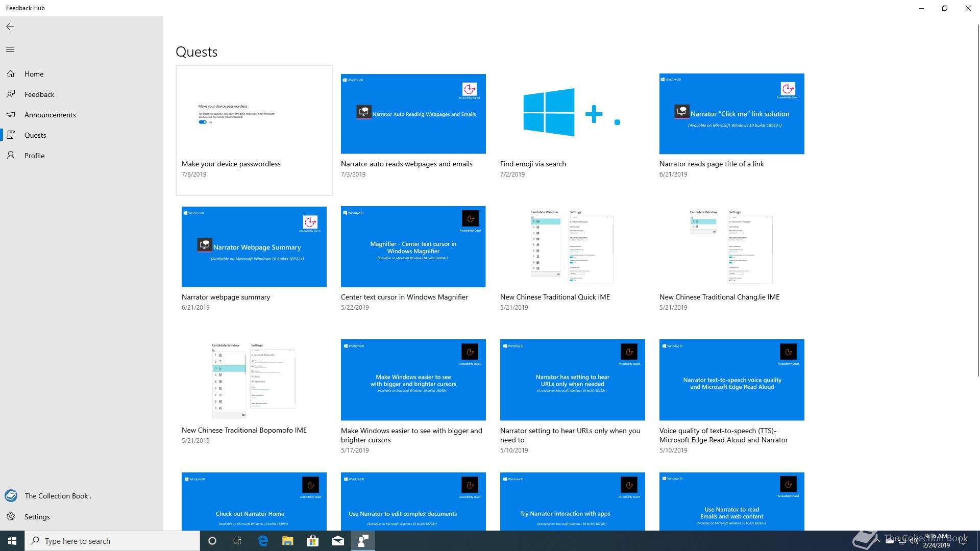Open File Explorer from taskbar
This screenshot has height=551, width=980.
tap(288, 541)
